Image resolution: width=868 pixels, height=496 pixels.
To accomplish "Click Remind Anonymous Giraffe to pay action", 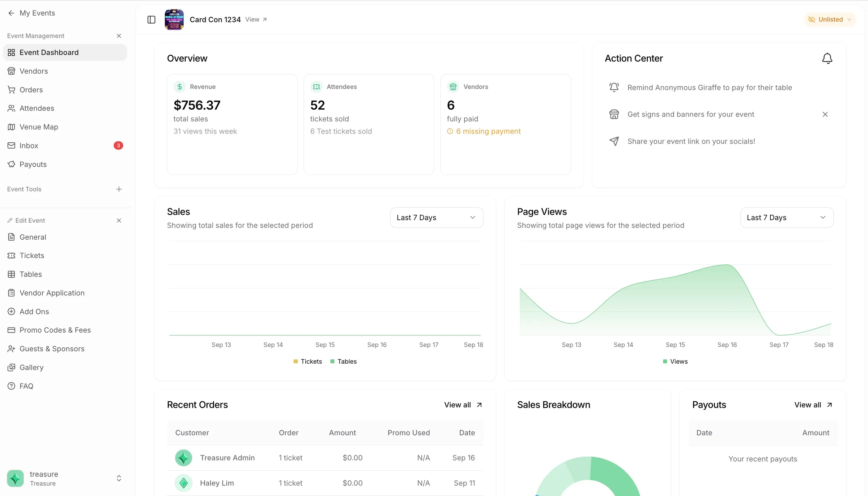I will tap(710, 87).
